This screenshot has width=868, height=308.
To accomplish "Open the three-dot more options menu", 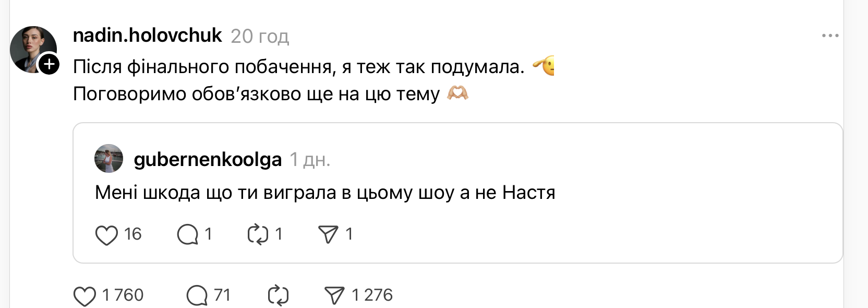I will [x=830, y=36].
